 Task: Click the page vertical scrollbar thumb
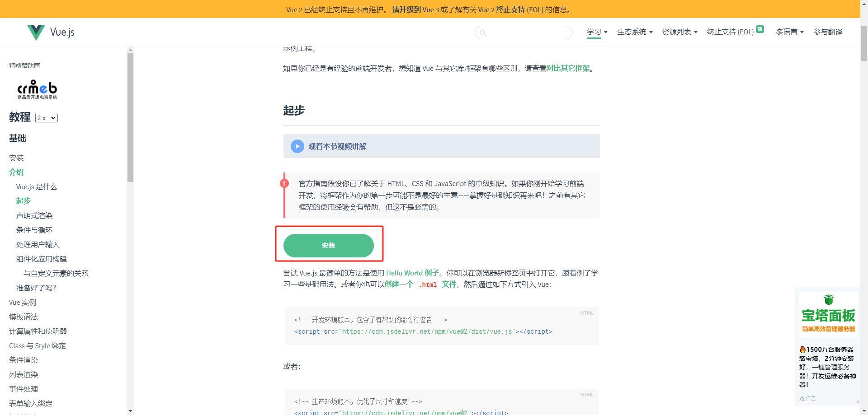tap(864, 43)
